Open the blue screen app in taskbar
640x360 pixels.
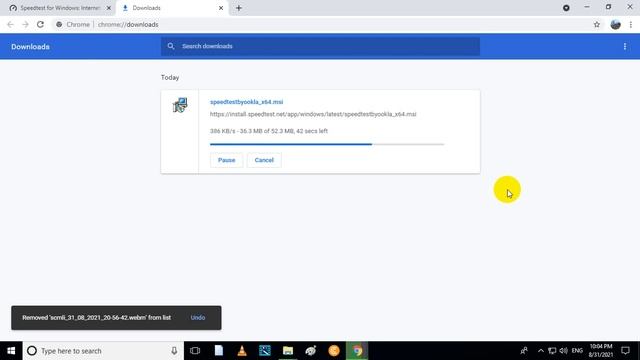click(265, 351)
